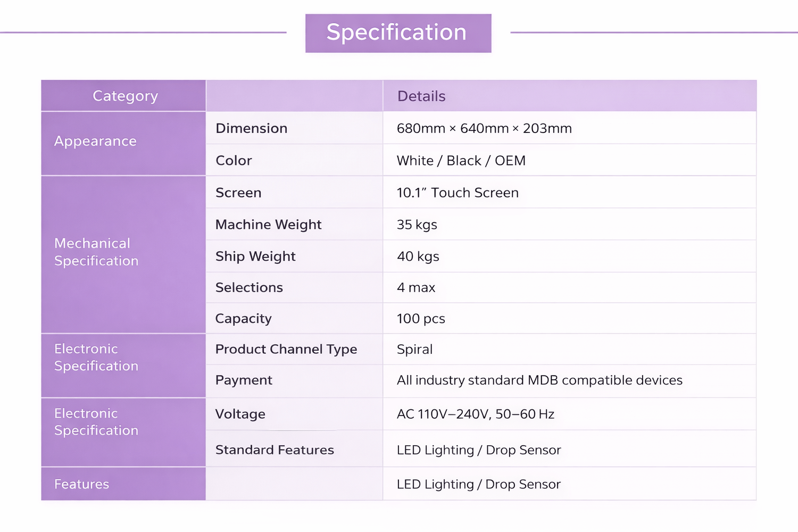Screen dimensions: 798x532
Task: Select the 10.1" Touch Screen value
Action: (458, 193)
